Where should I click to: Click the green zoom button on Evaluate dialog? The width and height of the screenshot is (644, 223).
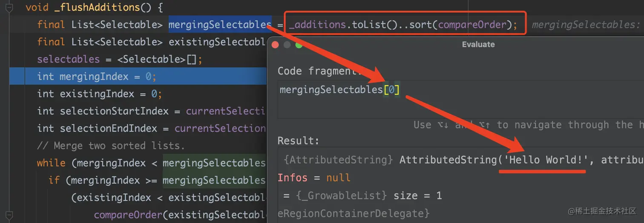click(299, 45)
